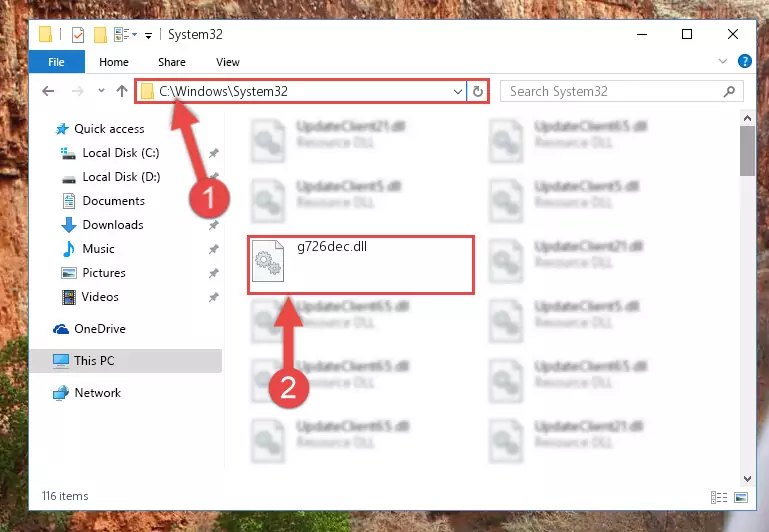
Task: Click the Network icon in the sidebar
Action: tap(61, 393)
